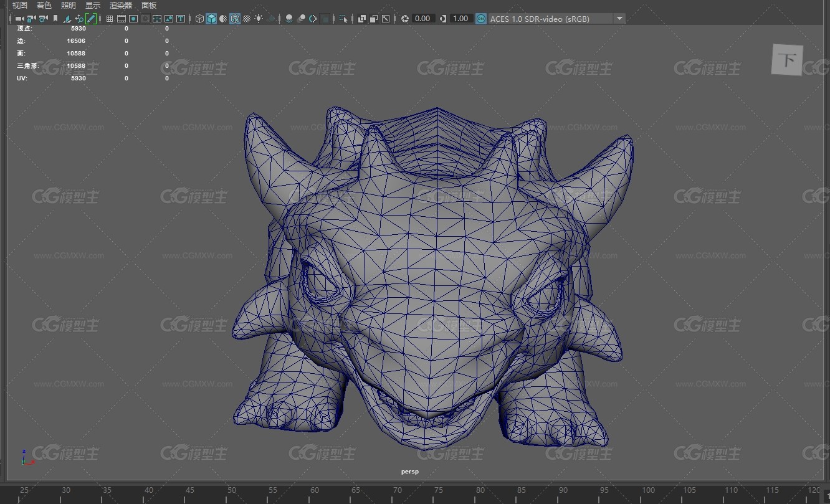Select Smooth Shade All blue cube
830x504 pixels.
211,19
